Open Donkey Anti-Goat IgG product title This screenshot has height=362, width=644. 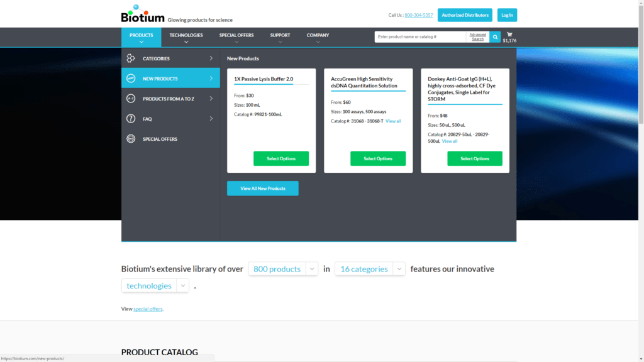[462, 89]
